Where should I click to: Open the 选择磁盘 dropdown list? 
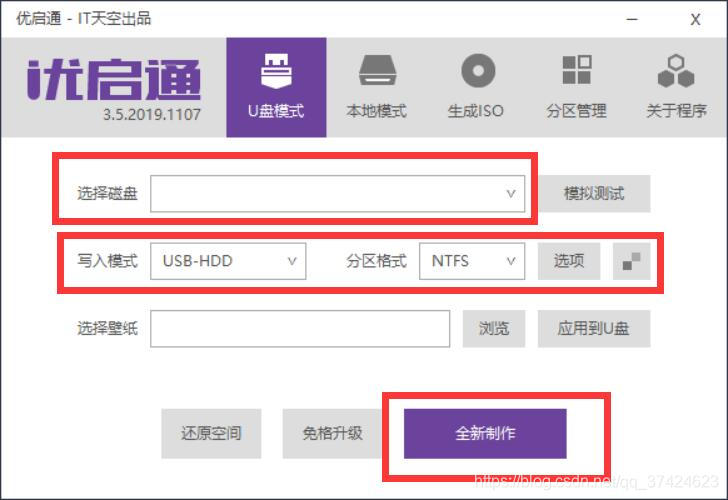tap(338, 194)
